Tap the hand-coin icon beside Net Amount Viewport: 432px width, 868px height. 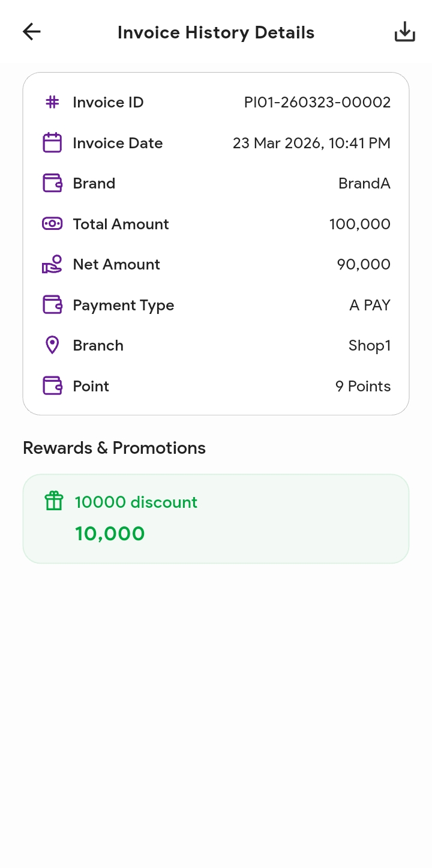tap(53, 264)
